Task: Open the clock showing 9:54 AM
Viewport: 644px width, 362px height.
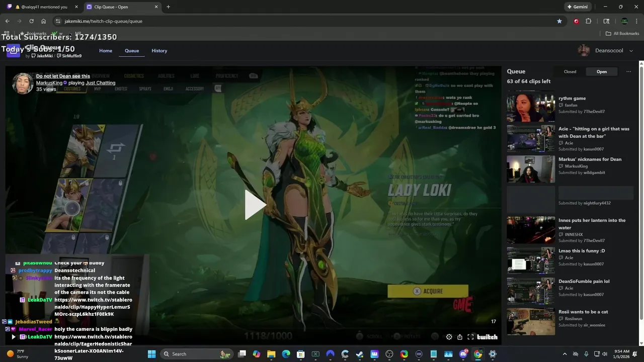Action: pyautogui.click(x=622, y=354)
